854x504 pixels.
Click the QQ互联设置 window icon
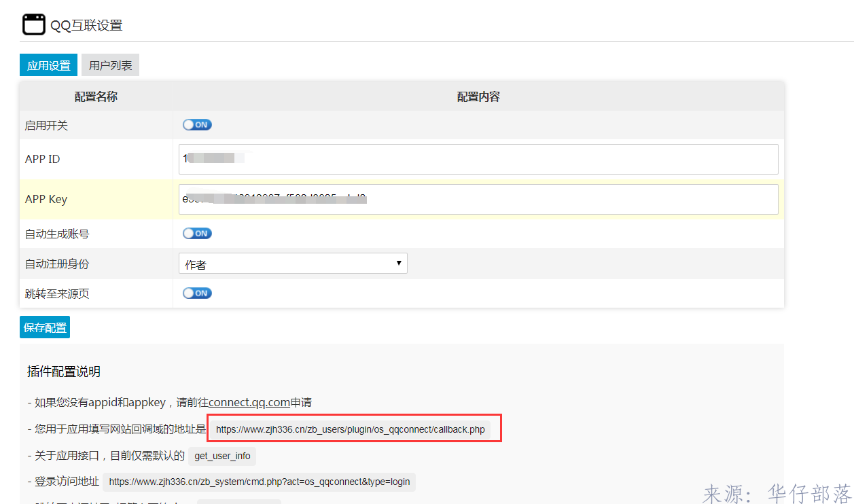[33, 24]
